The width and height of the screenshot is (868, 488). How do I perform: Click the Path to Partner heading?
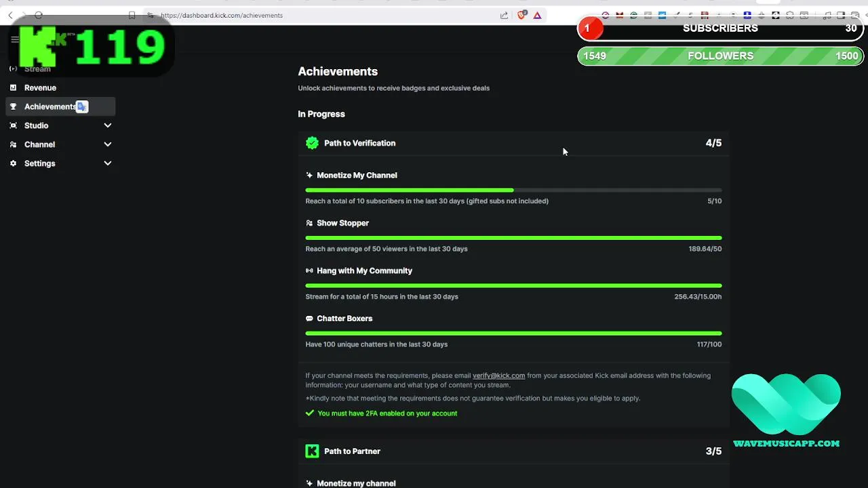[x=352, y=451]
